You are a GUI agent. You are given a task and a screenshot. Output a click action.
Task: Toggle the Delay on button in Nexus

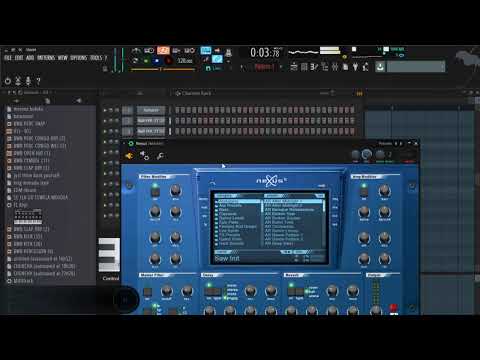209,291
